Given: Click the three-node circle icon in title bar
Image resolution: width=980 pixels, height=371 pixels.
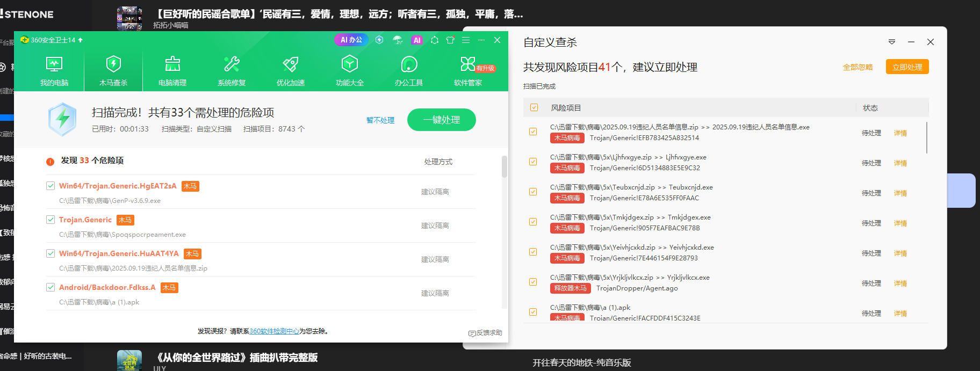Looking at the screenshot, I should [434, 40].
